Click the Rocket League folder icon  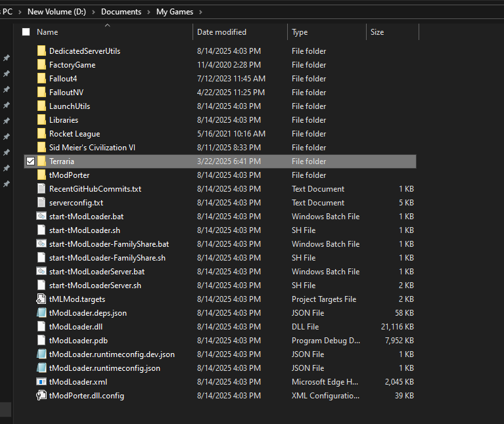point(41,133)
